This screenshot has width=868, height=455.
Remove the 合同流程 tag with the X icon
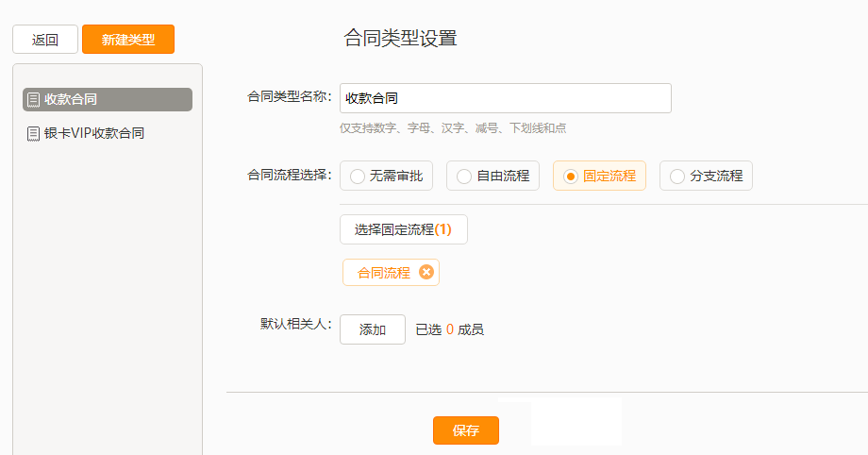pos(426,272)
